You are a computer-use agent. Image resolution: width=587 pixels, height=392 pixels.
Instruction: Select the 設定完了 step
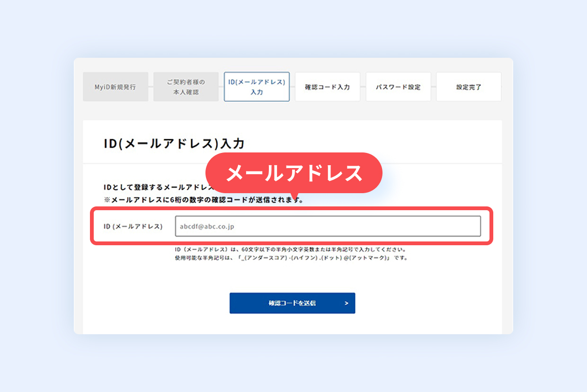click(468, 87)
